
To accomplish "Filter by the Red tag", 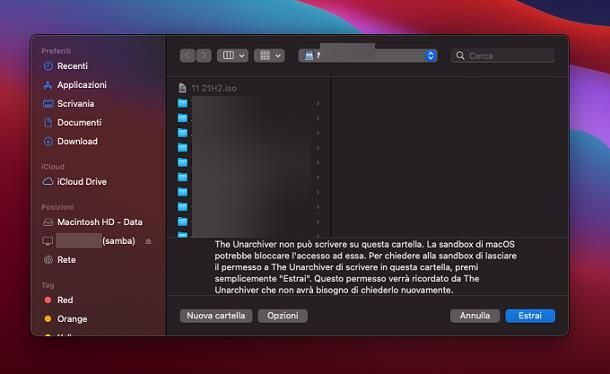I will (58, 300).
